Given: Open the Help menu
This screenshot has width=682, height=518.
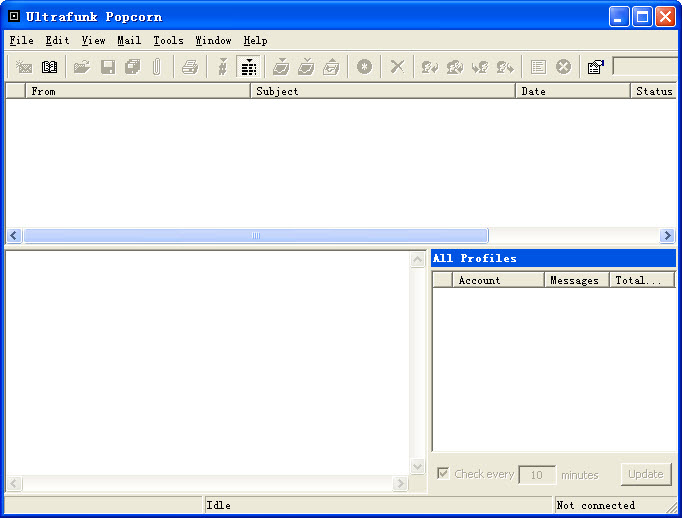Looking at the screenshot, I should point(255,40).
